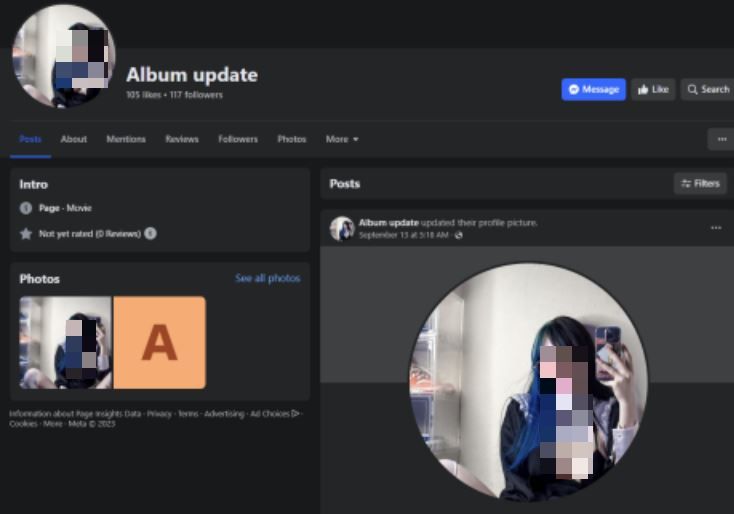Open the orange letter A photo thumbnail
This screenshot has height=514, width=734.
click(x=159, y=343)
